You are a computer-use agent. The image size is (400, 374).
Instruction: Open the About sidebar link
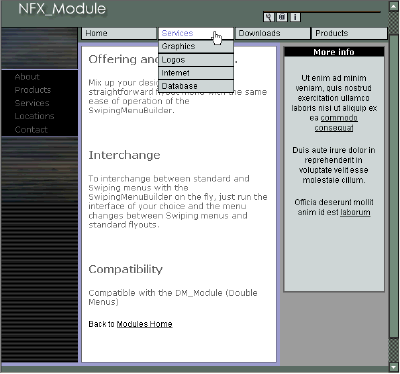point(27,77)
